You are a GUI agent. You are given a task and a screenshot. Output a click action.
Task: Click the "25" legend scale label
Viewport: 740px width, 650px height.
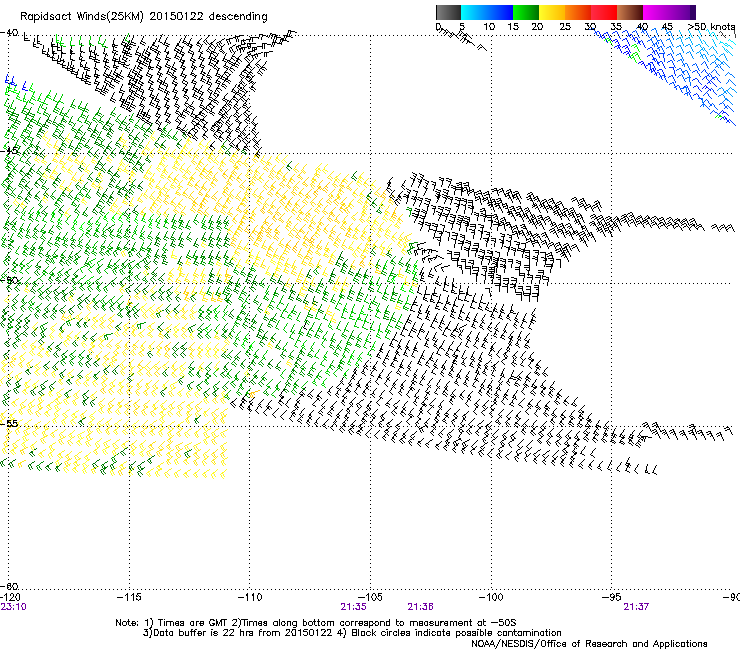point(564,27)
